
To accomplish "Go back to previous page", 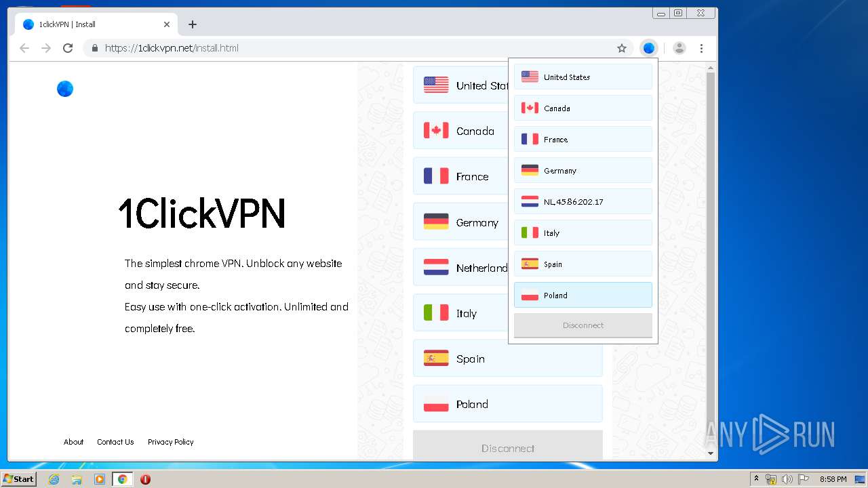I will (24, 48).
